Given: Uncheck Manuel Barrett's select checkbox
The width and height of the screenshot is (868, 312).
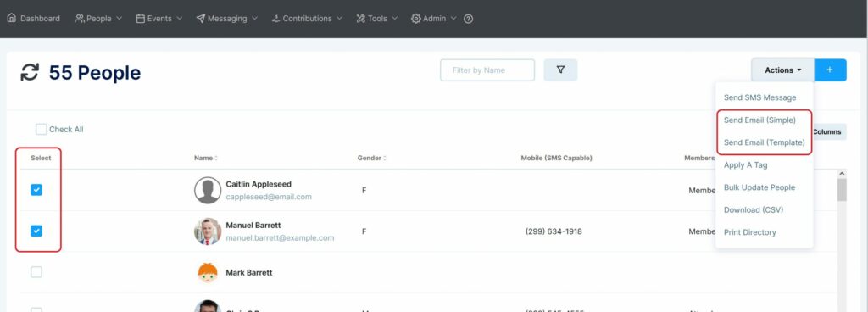Looking at the screenshot, I should pos(36,231).
